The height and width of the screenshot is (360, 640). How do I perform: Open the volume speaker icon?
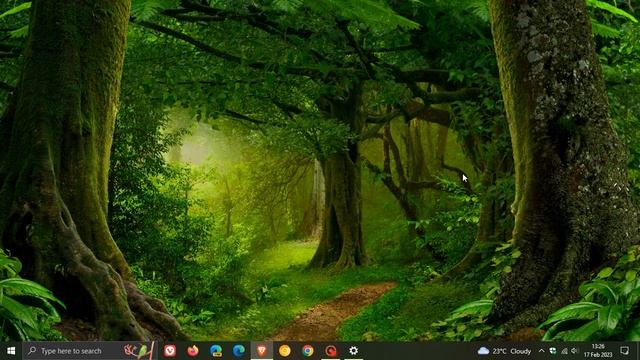coord(575,351)
